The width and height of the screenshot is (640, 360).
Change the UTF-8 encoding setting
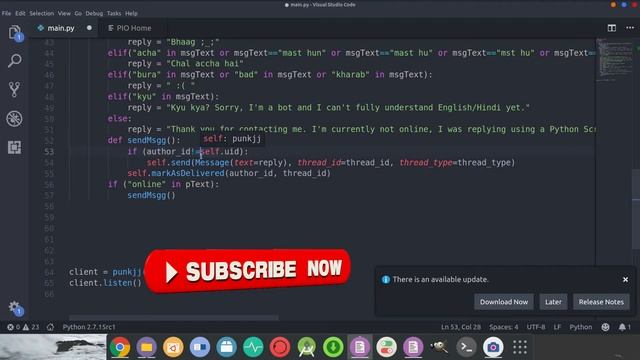pos(536,327)
